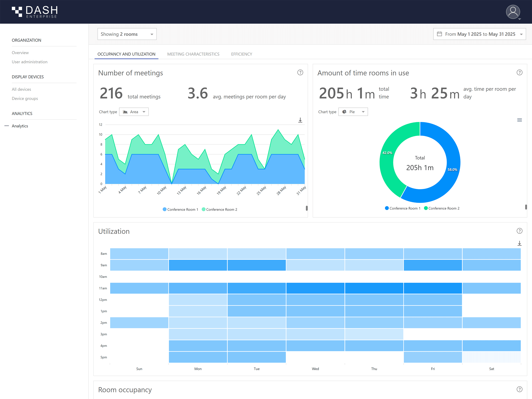
Task: Click the pie chart type icon
Action: click(x=344, y=112)
